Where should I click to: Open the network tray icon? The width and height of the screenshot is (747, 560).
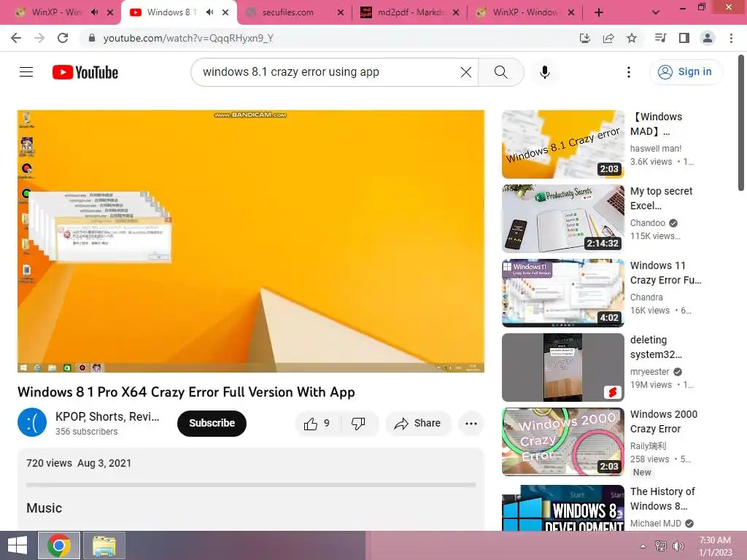(x=661, y=546)
